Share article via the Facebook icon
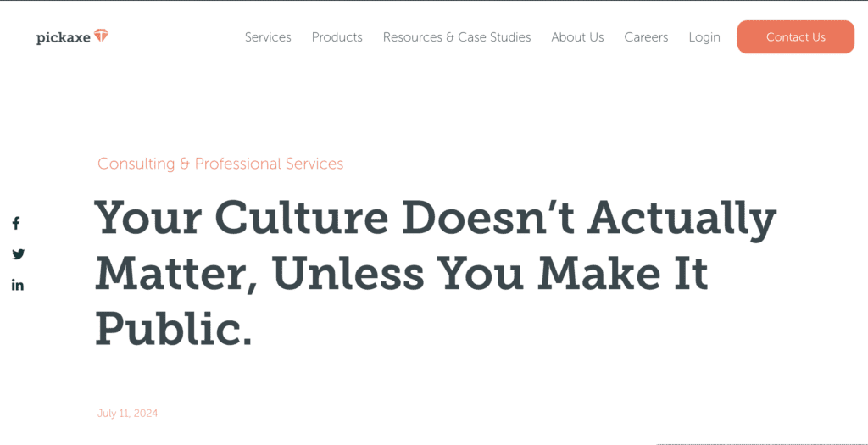 click(17, 224)
